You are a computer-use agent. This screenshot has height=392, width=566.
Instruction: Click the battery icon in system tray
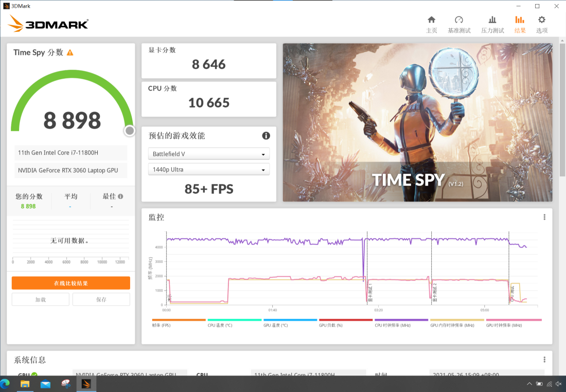pos(539,384)
